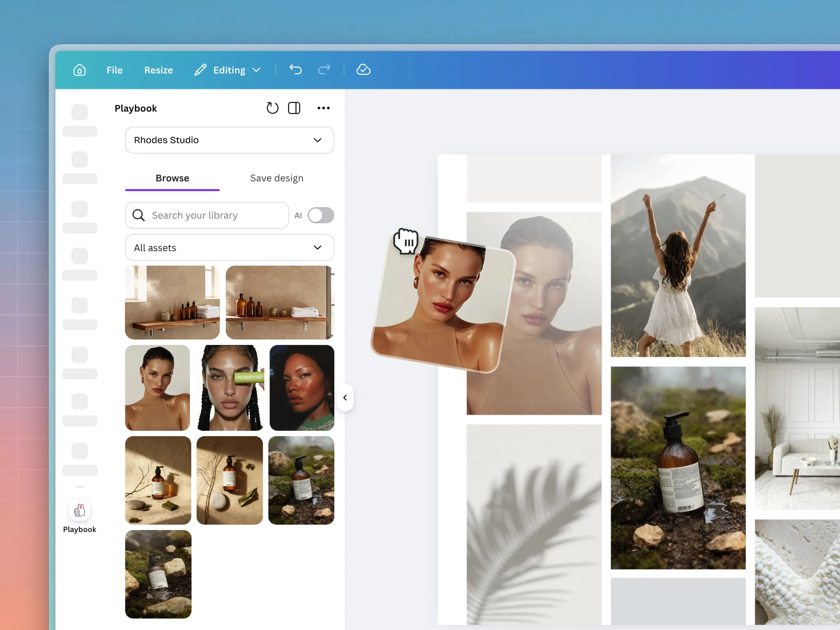Open the Playbook app in the sidebar
840x630 pixels.
click(79, 517)
